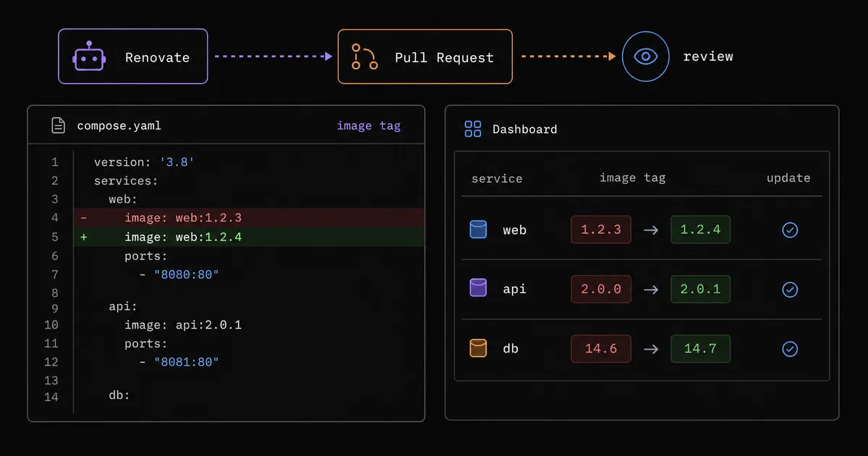Click line number 1 in the gutter

(x=55, y=162)
